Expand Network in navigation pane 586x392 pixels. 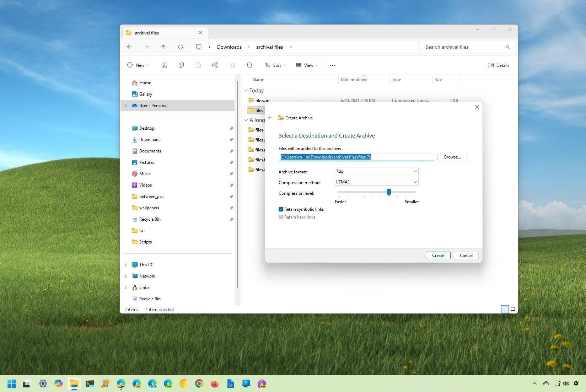tap(126, 276)
